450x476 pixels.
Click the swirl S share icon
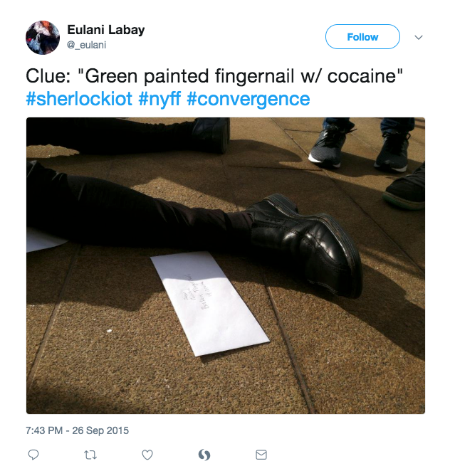[x=204, y=455]
